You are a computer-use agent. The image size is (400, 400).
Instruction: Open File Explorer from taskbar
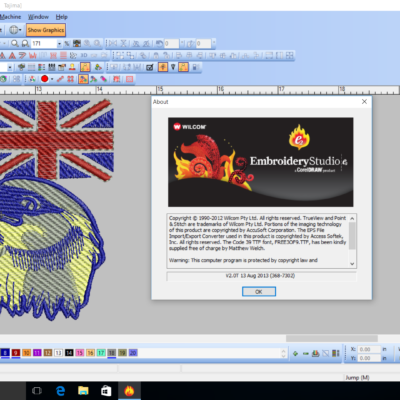[83, 391]
